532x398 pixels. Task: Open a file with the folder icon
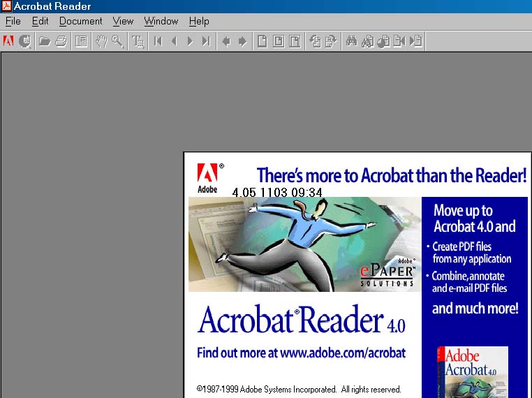[x=45, y=41]
